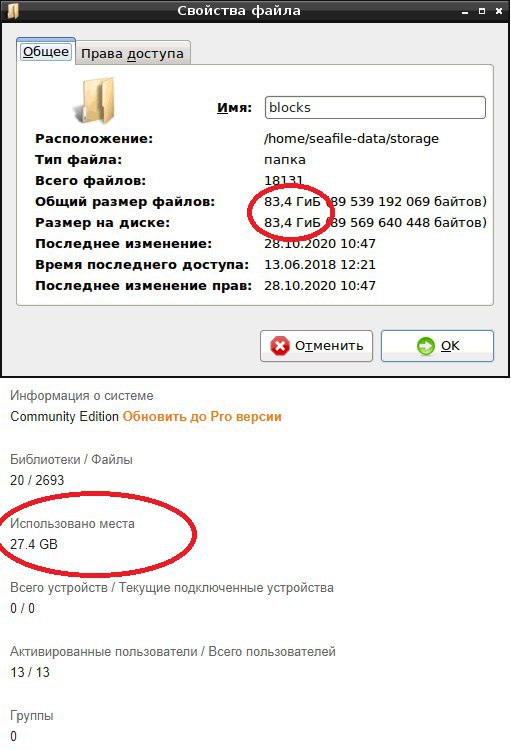Click the Информация о системе heading
The height and width of the screenshot is (750, 511).
tap(82, 396)
